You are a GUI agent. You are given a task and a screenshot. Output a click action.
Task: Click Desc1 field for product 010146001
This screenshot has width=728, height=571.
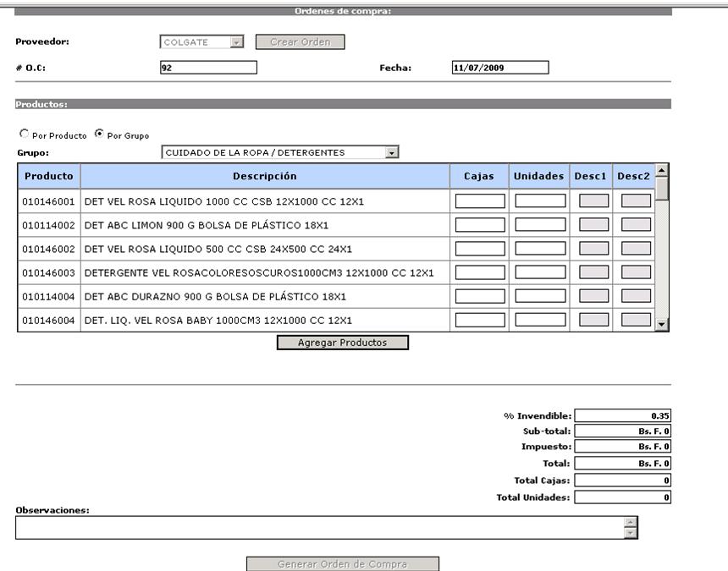point(593,200)
